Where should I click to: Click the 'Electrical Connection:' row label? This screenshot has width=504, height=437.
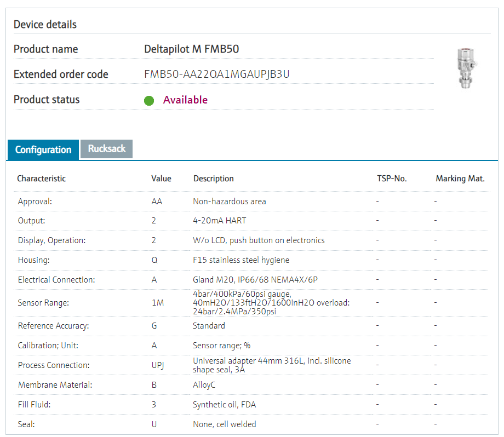click(x=56, y=280)
